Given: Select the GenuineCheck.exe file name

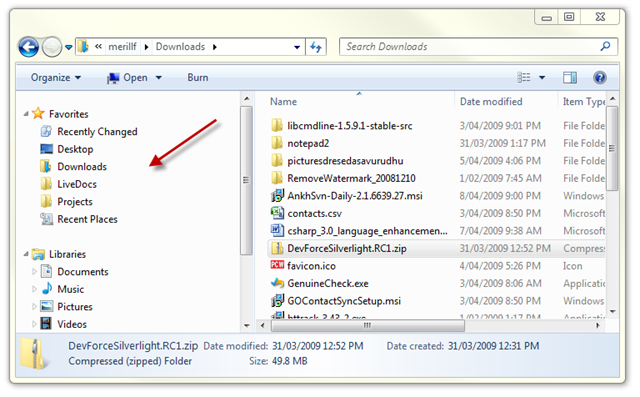Looking at the screenshot, I should point(328,283).
